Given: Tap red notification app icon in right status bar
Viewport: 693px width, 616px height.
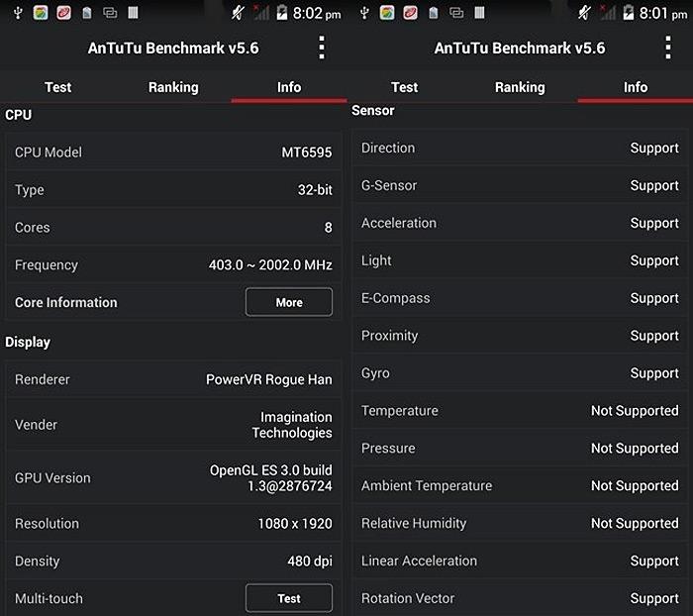Looking at the screenshot, I should click(410, 13).
